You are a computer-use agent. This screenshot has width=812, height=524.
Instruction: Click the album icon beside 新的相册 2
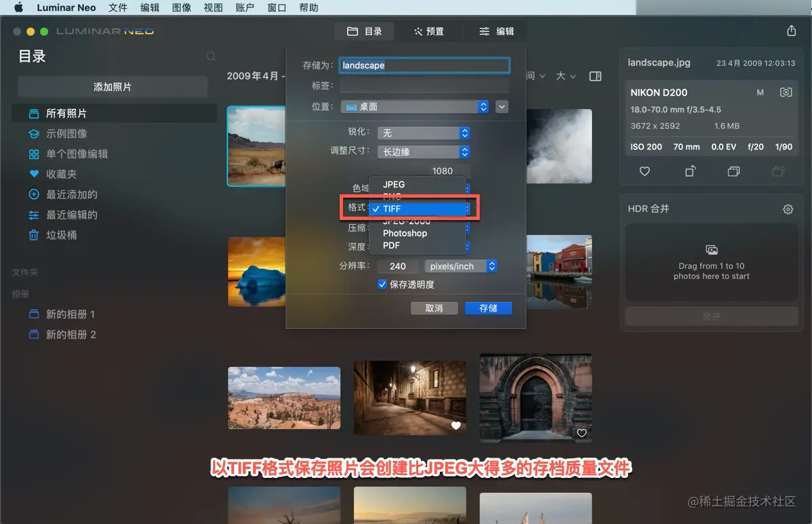coord(34,335)
